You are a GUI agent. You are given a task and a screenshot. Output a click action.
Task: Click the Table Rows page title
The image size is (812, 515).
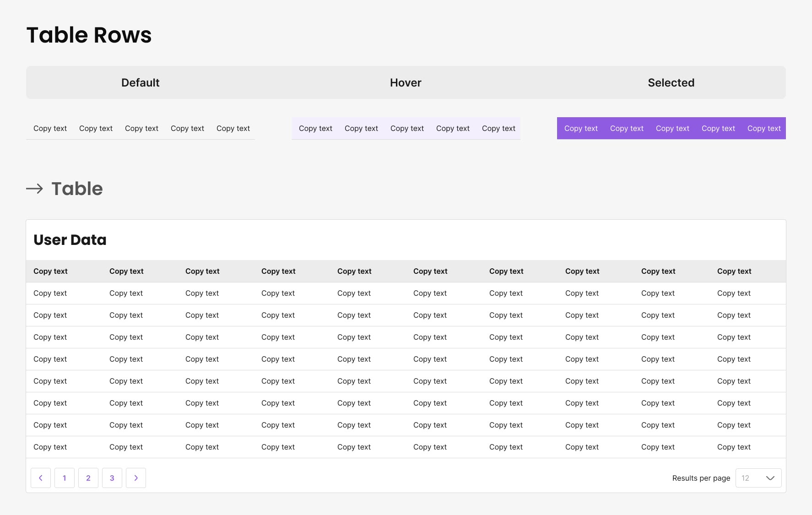coord(89,35)
